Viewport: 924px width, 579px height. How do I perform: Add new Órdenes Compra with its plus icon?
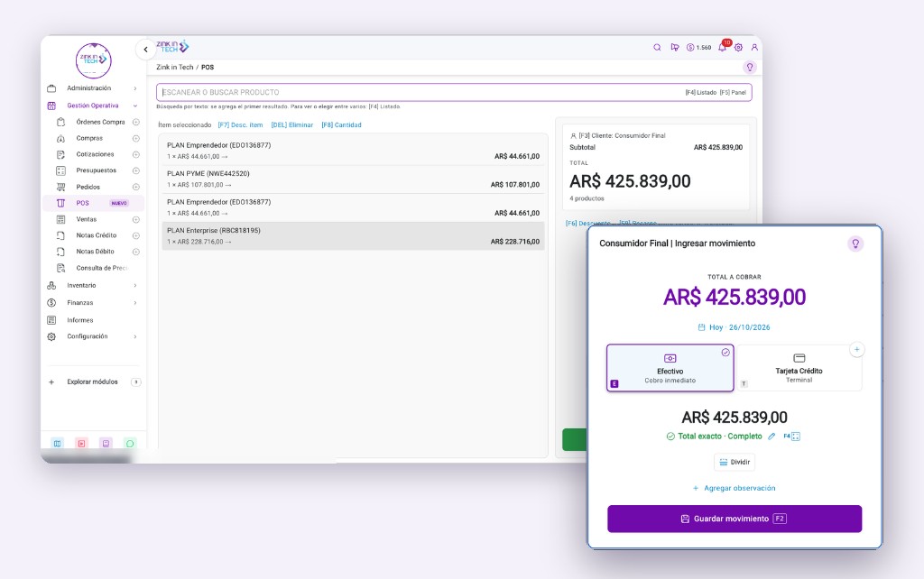tap(136, 122)
